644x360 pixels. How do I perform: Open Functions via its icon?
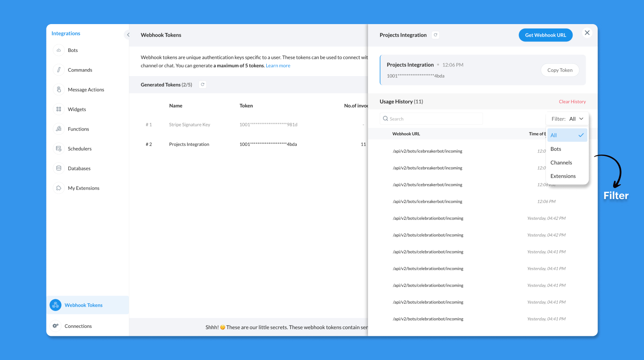[59, 129]
